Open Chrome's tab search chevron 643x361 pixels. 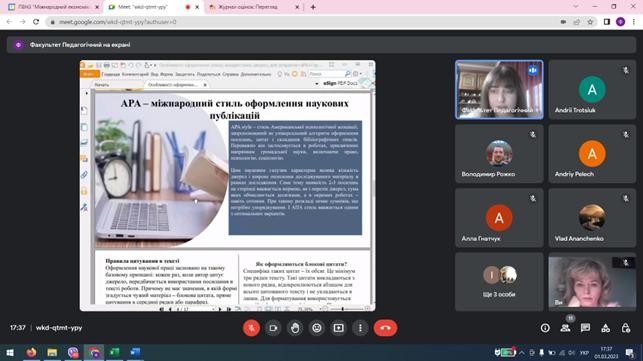click(576, 7)
